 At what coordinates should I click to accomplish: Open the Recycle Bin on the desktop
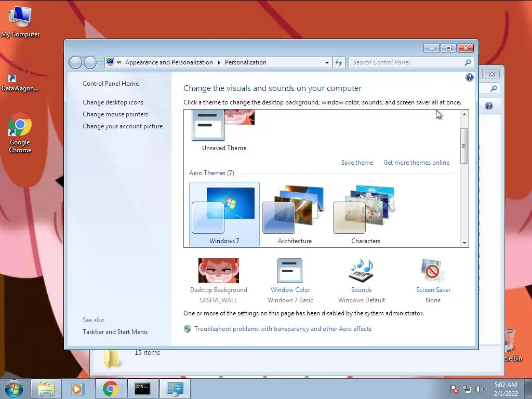click(x=512, y=345)
